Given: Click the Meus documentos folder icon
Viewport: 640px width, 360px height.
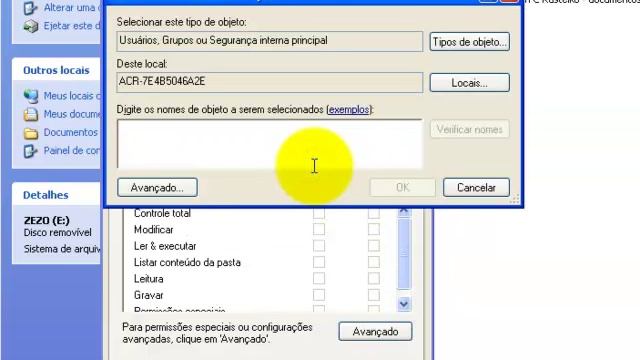Looking at the screenshot, I should (31, 114).
